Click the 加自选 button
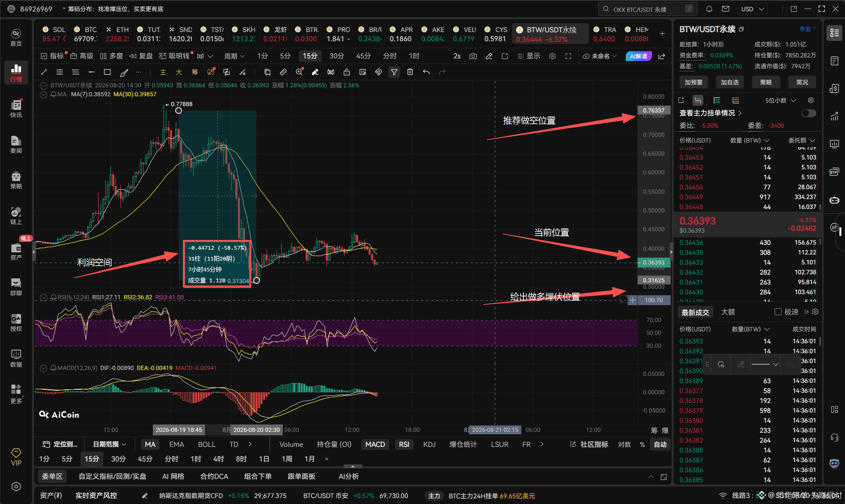845x504 pixels. click(x=729, y=82)
